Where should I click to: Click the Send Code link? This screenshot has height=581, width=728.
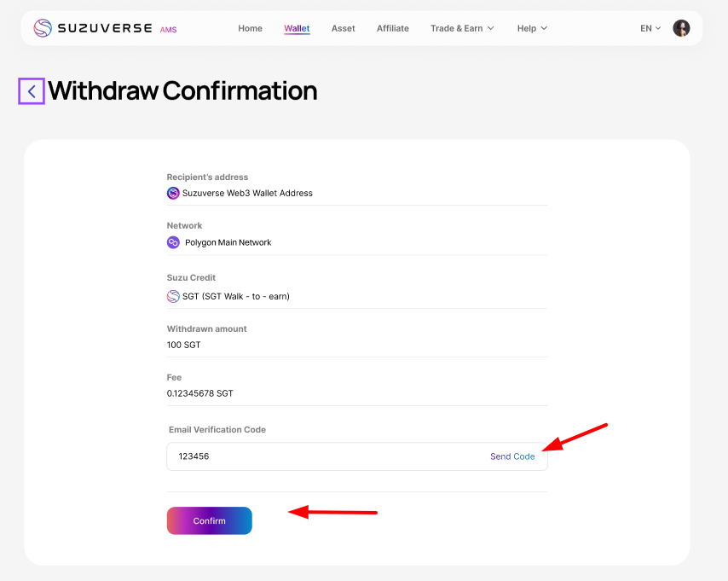coord(512,456)
